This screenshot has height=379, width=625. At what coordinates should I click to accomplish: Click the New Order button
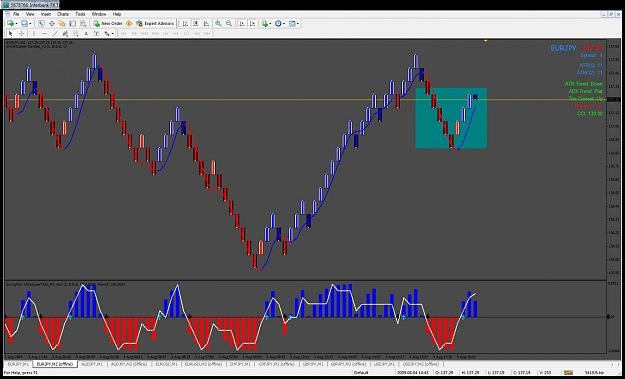coord(108,24)
